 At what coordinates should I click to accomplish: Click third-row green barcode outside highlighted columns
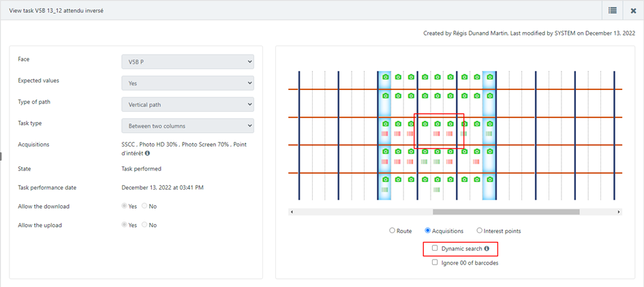463,134
